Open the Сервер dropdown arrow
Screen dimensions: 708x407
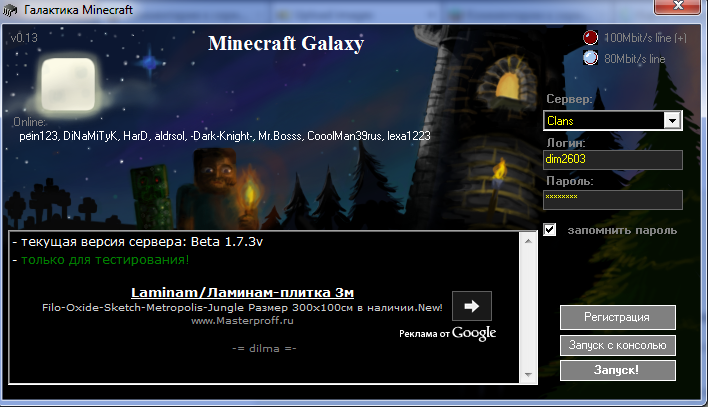672,121
